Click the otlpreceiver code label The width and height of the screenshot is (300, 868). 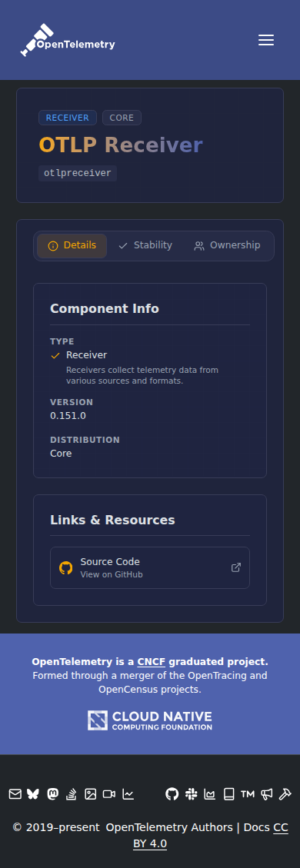pos(78,173)
